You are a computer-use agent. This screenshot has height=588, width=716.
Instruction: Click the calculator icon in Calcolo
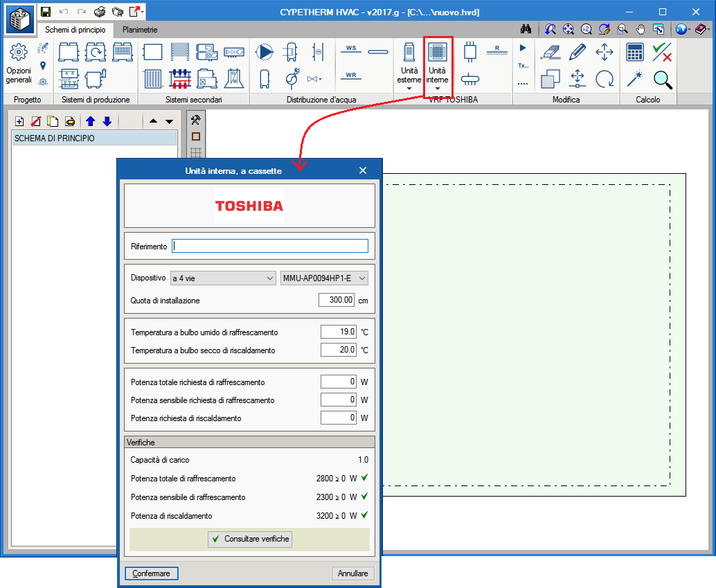(635, 52)
